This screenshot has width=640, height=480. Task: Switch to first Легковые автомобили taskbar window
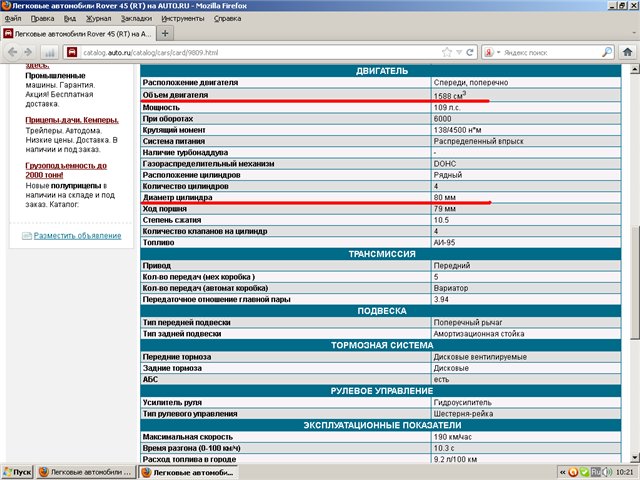(86, 472)
